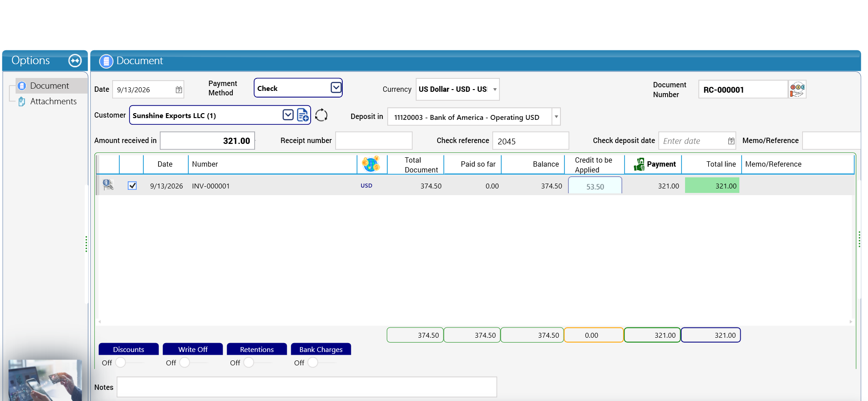Viewport: 868px width, 401px height.
Task: Click the green Total line cell 321.00
Action: click(x=712, y=185)
